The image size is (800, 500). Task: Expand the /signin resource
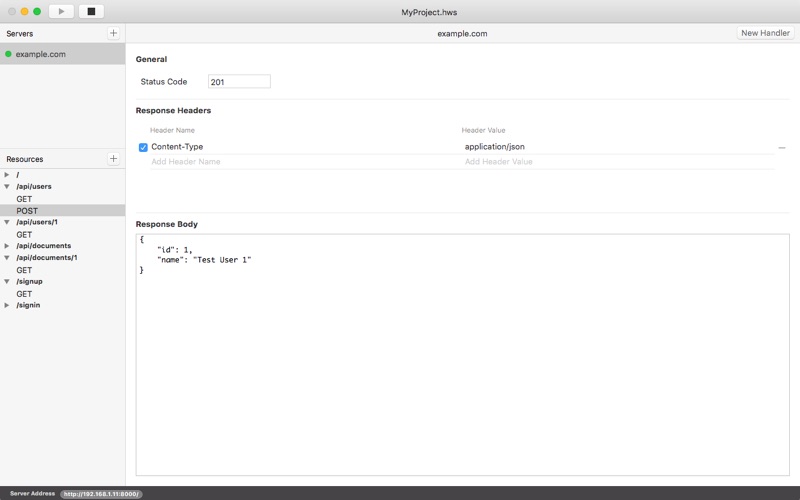[7, 305]
